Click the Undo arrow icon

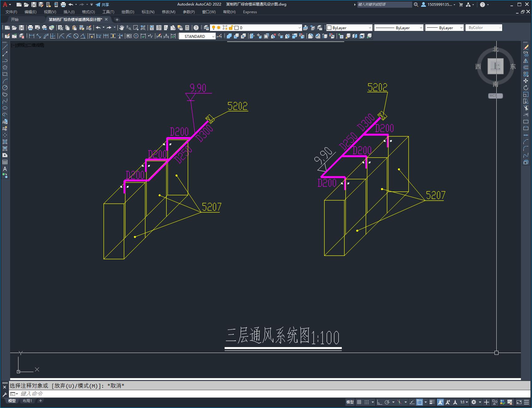(x=98, y=28)
